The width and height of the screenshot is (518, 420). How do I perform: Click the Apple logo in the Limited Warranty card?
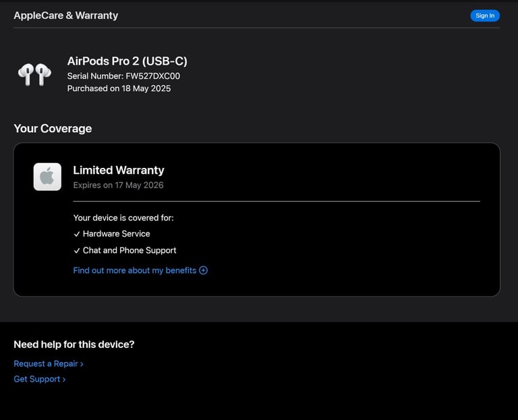coord(47,177)
